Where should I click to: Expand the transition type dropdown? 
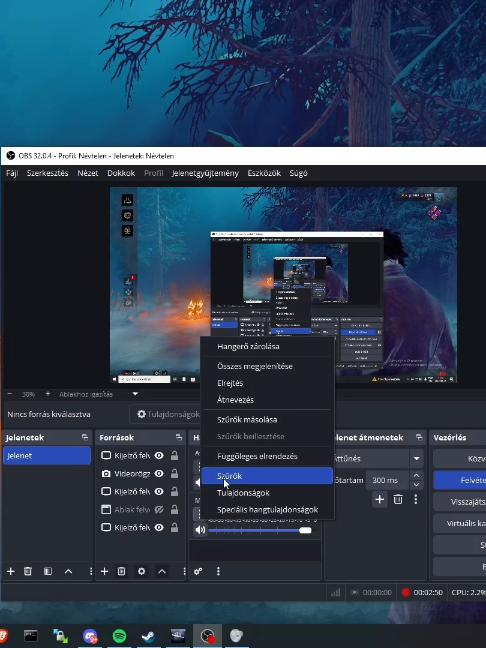pos(417,458)
